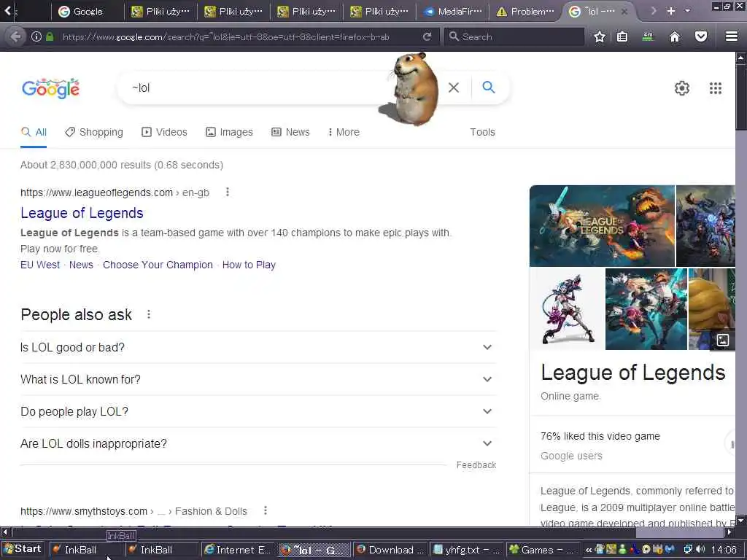Go to the Firefox home icon

click(675, 36)
